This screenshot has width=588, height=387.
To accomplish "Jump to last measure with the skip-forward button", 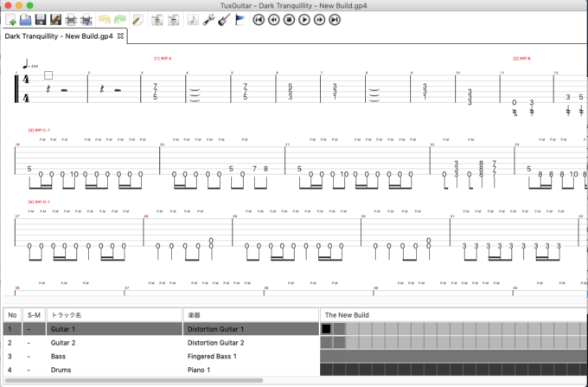I will point(334,19).
